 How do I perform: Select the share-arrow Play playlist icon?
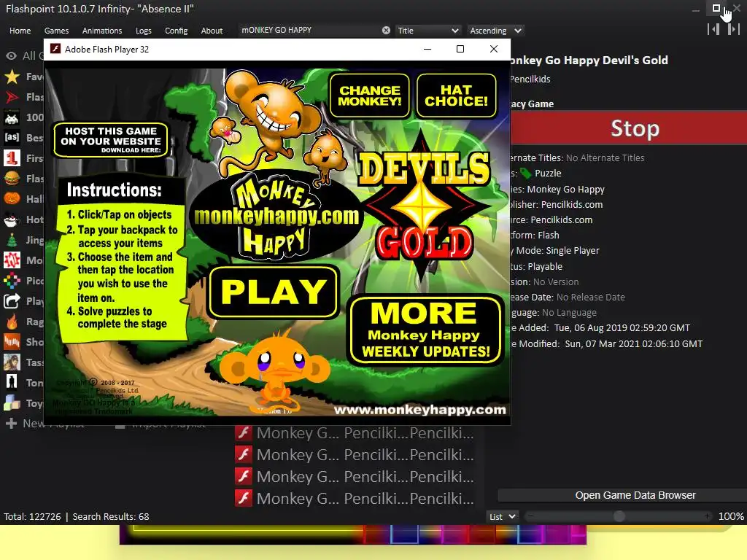coord(12,301)
